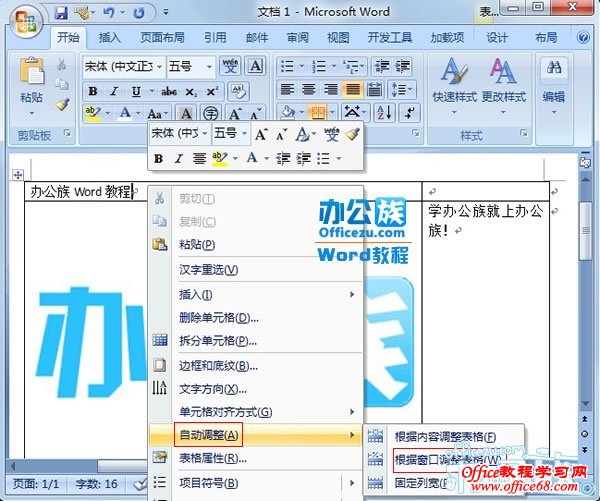This screenshot has height=501, width=600.
Task: Toggle strikethrough abc in ribbon
Action: (168, 91)
